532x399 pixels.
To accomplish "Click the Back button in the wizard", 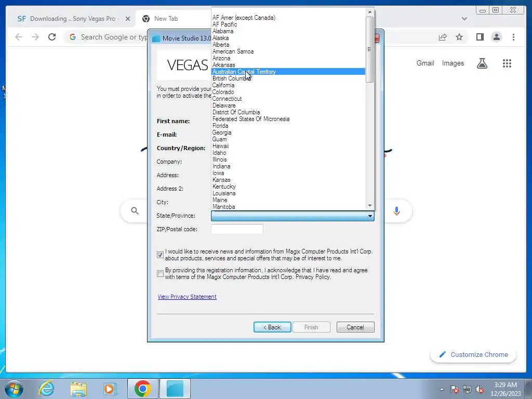I will tap(272, 327).
